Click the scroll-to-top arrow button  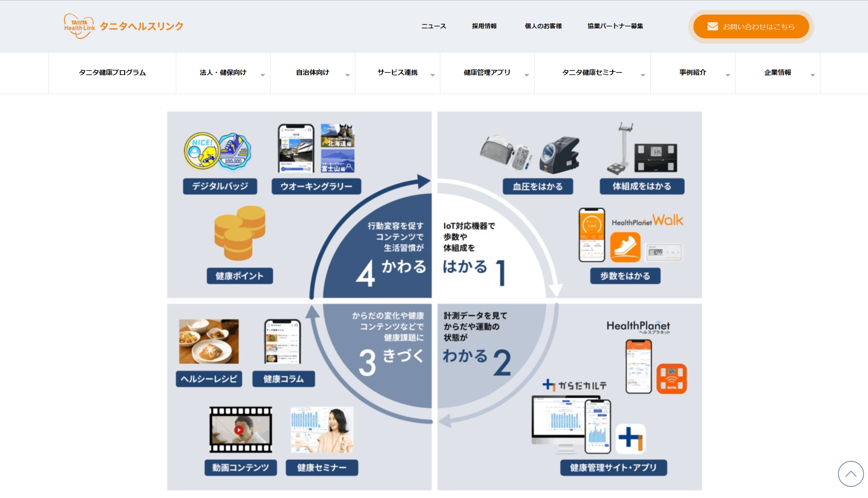point(851,473)
